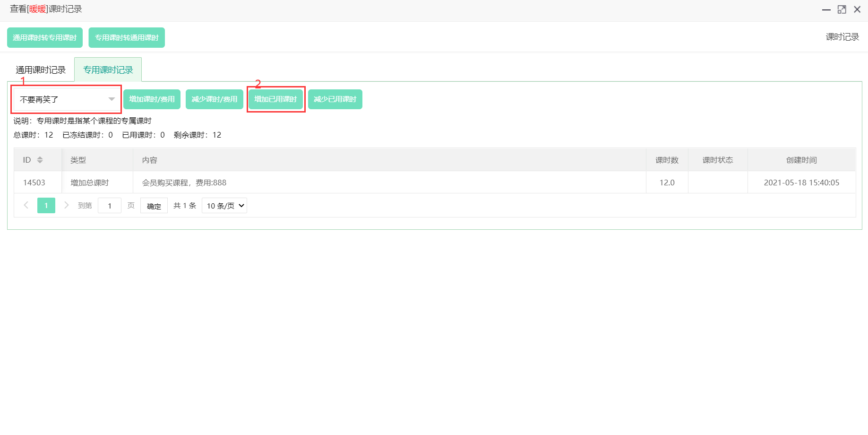The height and width of the screenshot is (435, 868).
Task: Go to previous page arrow
Action: point(26,205)
